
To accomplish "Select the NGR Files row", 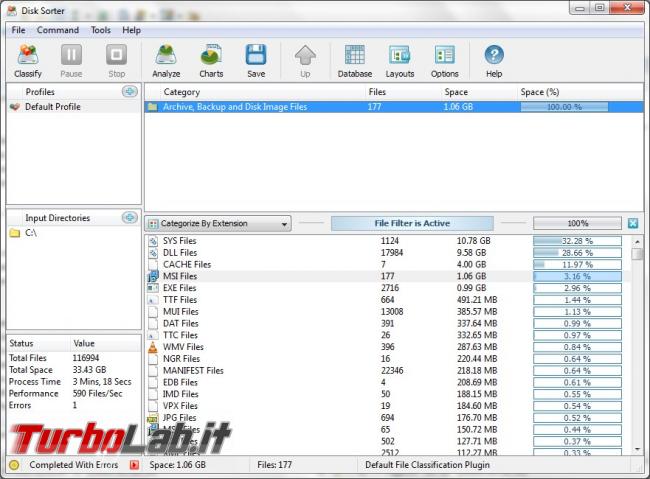I will (386, 359).
